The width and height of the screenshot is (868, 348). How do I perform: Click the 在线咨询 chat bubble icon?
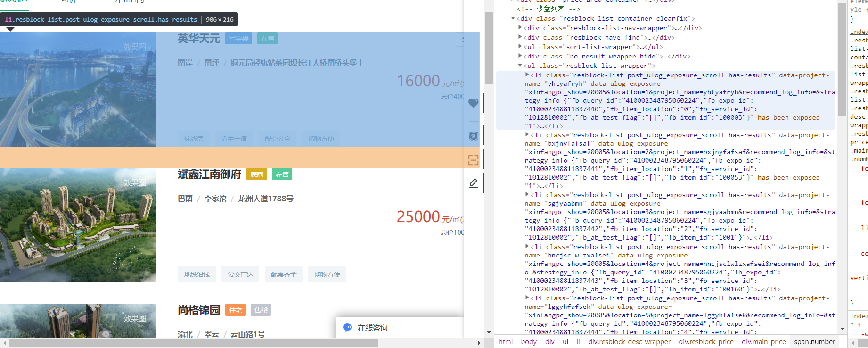point(347,328)
